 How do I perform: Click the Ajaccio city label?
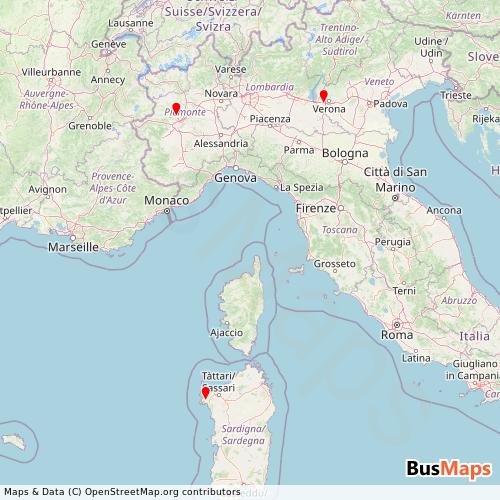tap(227, 333)
